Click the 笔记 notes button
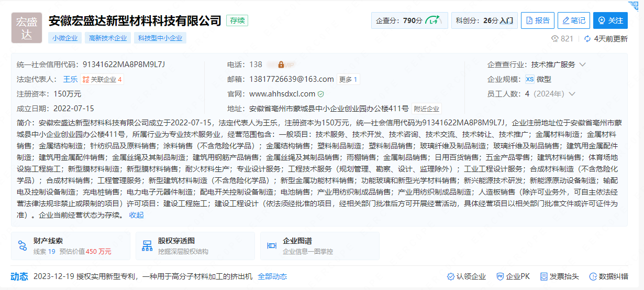Viewport: 644px width, 290px height. [573, 20]
